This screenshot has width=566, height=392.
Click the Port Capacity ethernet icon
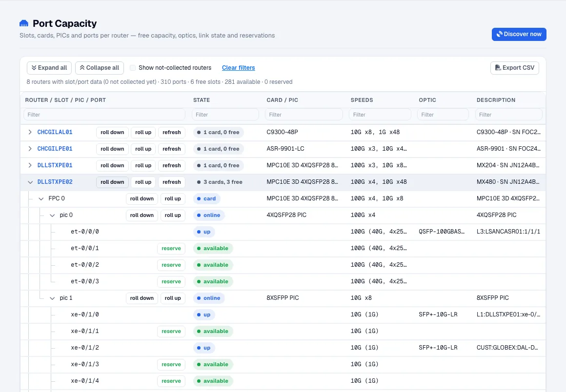24,23
